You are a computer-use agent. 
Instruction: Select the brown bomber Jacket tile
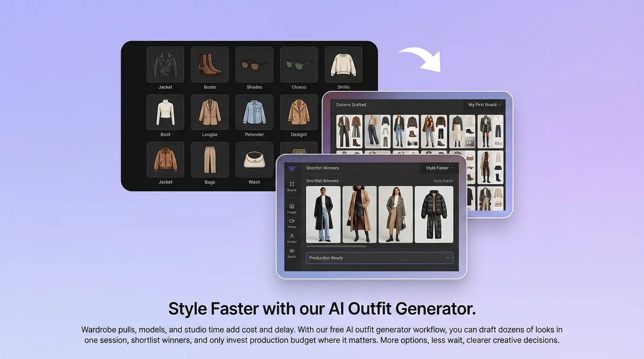pos(165,160)
